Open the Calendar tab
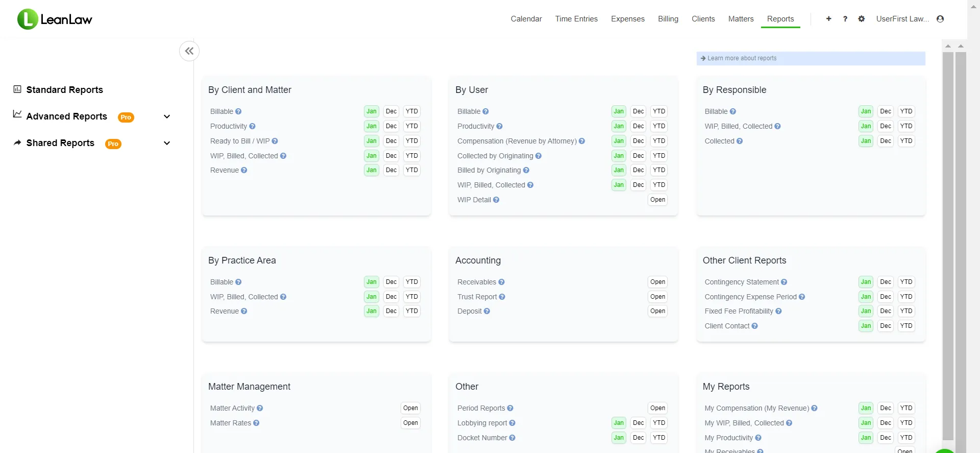Image resolution: width=980 pixels, height=453 pixels. (526, 19)
